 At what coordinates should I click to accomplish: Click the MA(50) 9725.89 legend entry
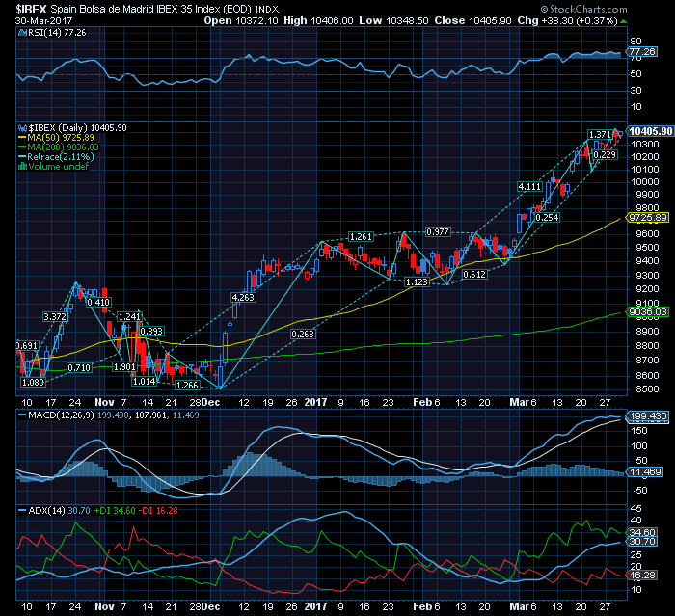click(x=56, y=138)
